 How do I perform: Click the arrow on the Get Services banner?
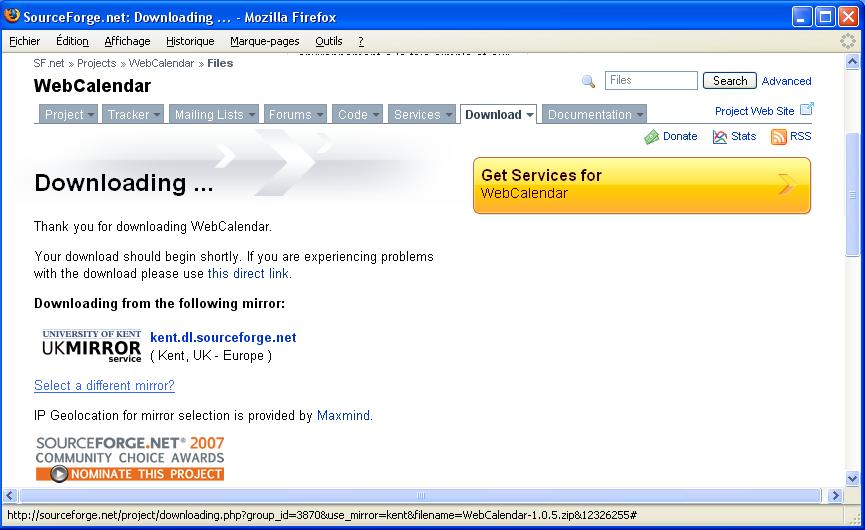[787, 185]
